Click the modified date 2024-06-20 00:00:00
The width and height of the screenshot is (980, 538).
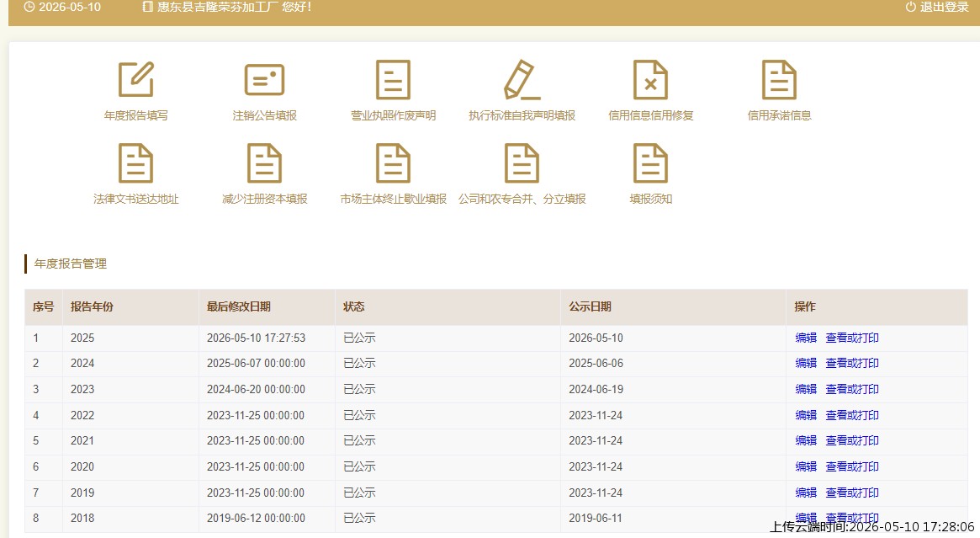coord(257,389)
